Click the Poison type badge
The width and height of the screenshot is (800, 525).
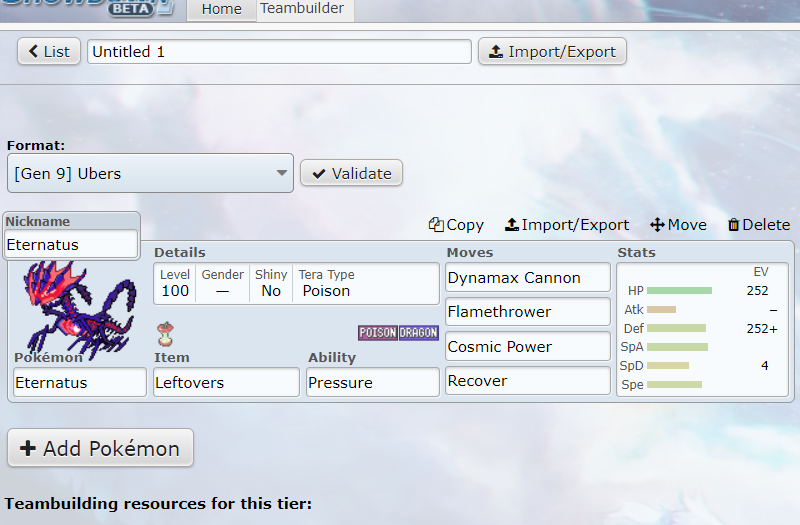pos(378,333)
